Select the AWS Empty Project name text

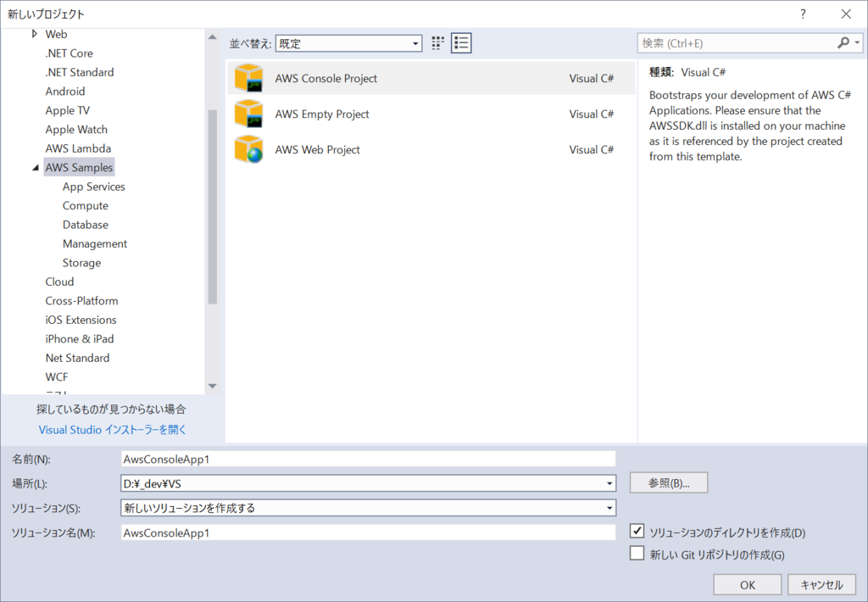point(322,114)
